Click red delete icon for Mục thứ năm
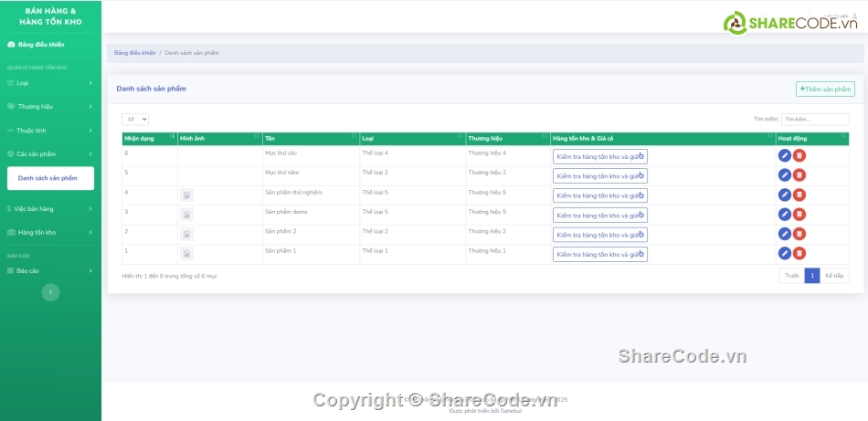This screenshot has height=421, width=868. 799,175
